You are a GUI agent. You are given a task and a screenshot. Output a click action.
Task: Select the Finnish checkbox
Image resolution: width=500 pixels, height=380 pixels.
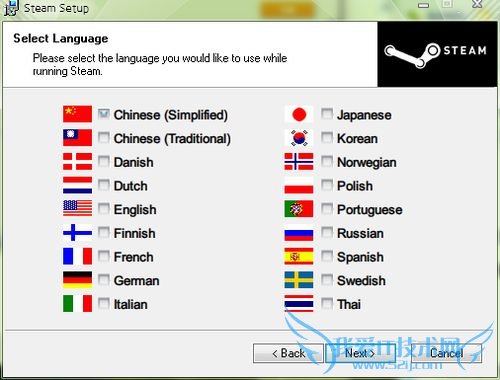(x=104, y=232)
